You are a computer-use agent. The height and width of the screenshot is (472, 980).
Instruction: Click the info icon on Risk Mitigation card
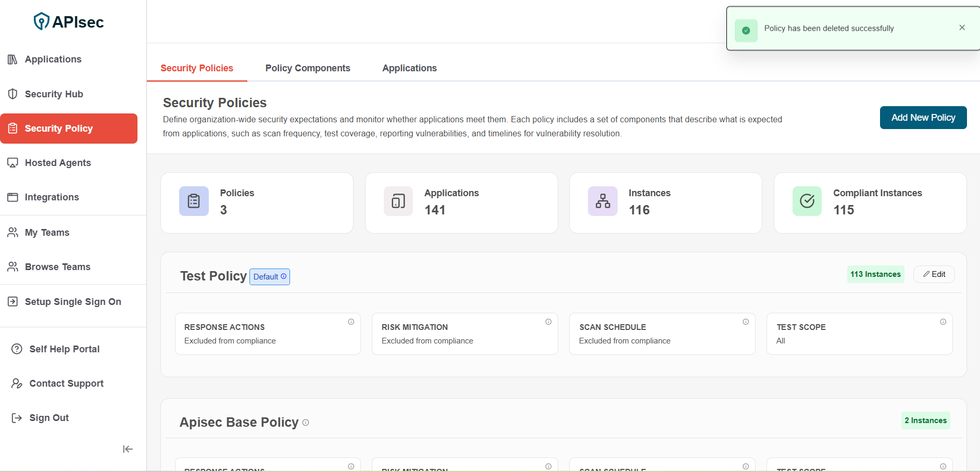(548, 322)
